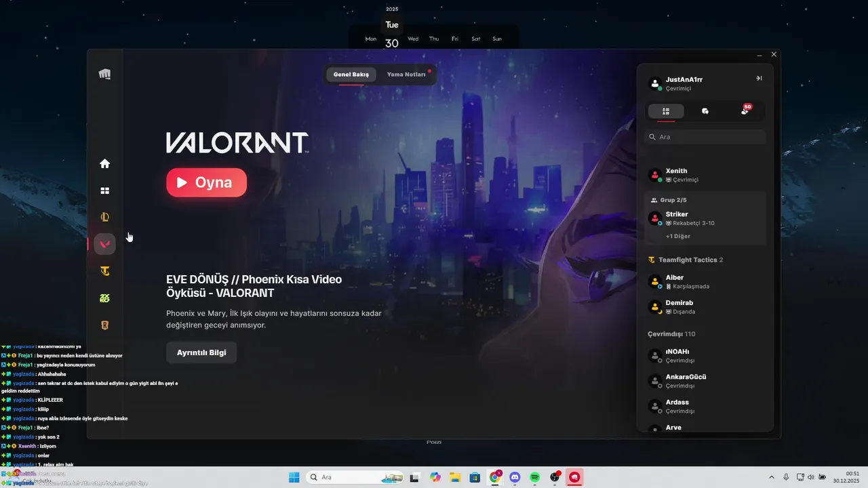Click Striker's status Rekabetçi 3-10

(x=690, y=223)
